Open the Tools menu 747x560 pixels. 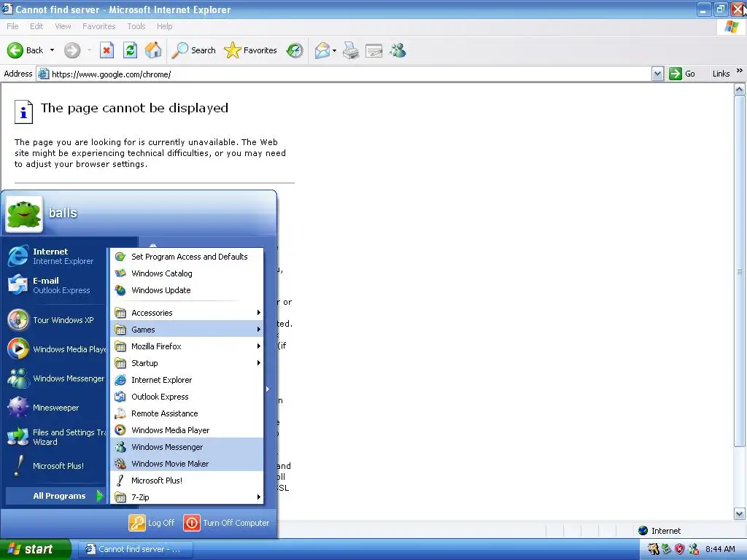point(136,26)
